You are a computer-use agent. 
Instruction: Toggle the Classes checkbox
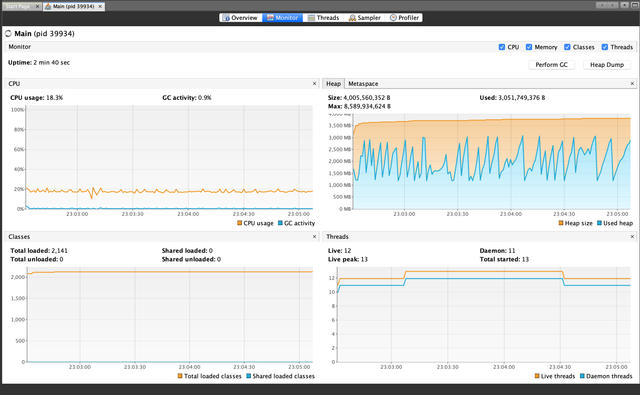(567, 47)
